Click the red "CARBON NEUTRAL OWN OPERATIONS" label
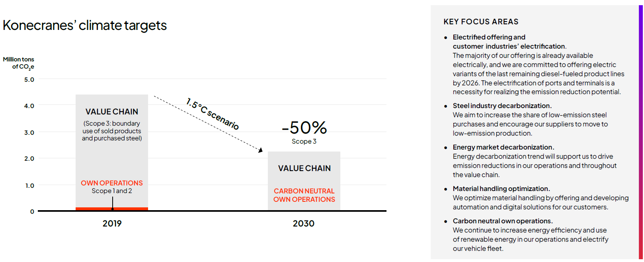This screenshot has width=644, height=262. pyautogui.click(x=304, y=195)
